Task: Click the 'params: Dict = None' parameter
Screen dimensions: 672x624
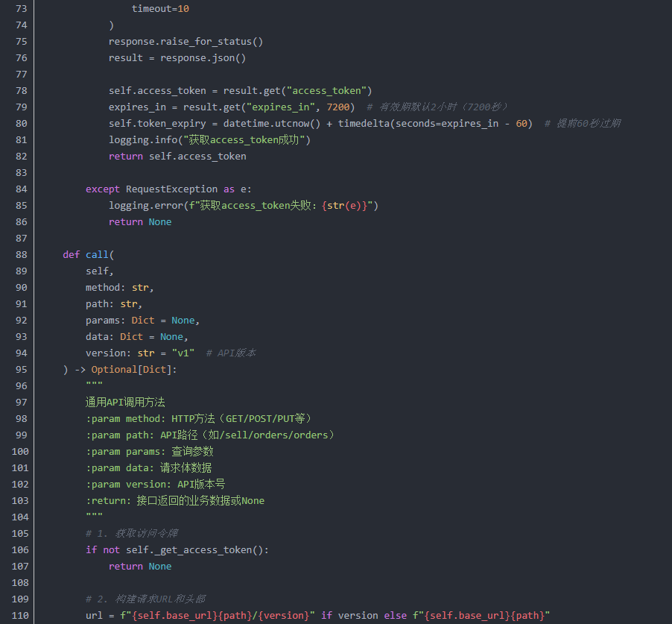Action: coord(142,320)
